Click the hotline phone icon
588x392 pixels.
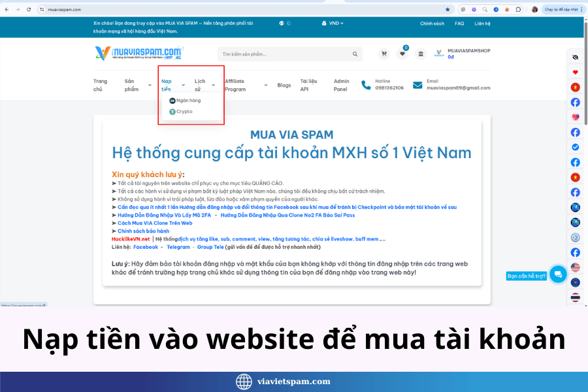366,85
